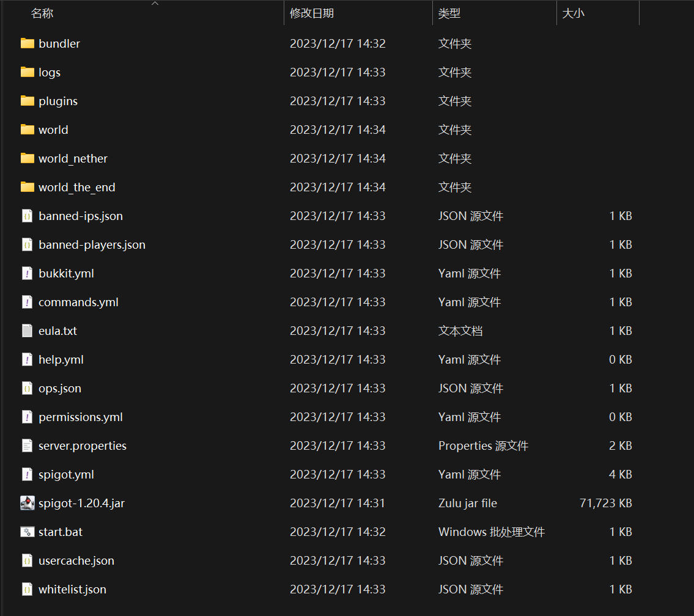Click the bukkit.yml file icon
The height and width of the screenshot is (616, 694).
[28, 273]
